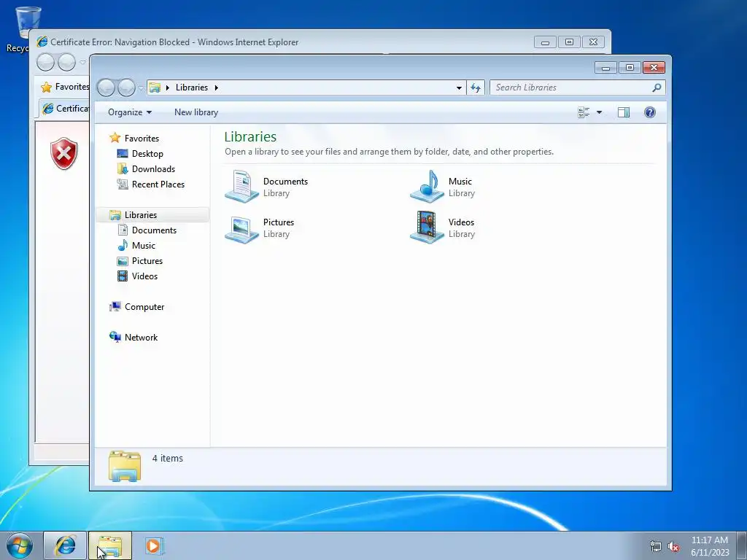
Task: Launch Windows Media Player from taskbar
Action: (x=154, y=545)
